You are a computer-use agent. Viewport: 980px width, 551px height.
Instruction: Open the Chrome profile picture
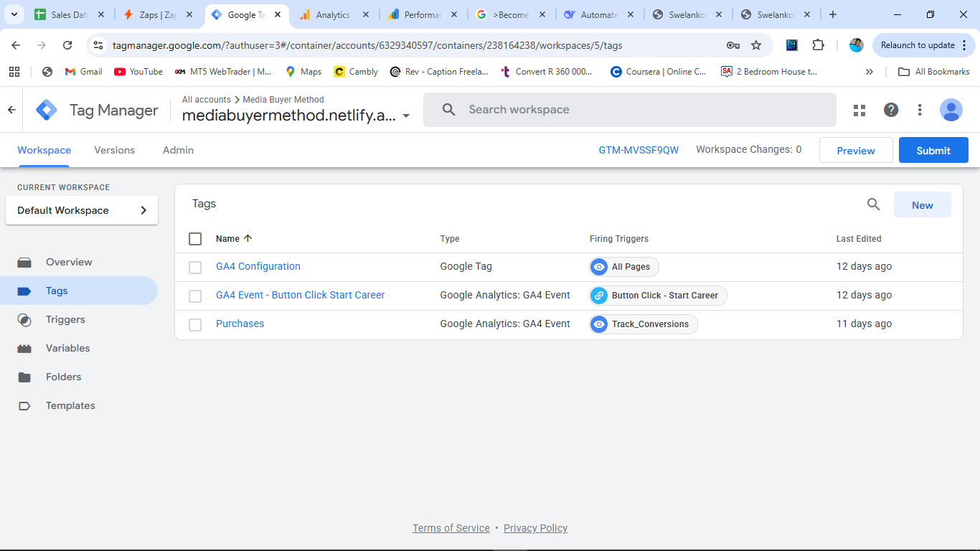[856, 45]
